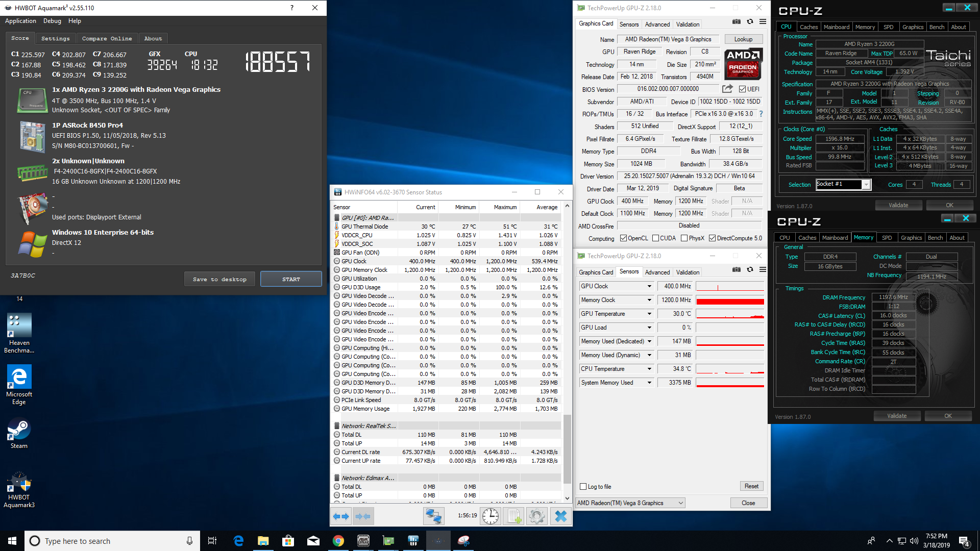Click camera icon in GPU-Z Sensors window
980x551 pixels.
(736, 270)
